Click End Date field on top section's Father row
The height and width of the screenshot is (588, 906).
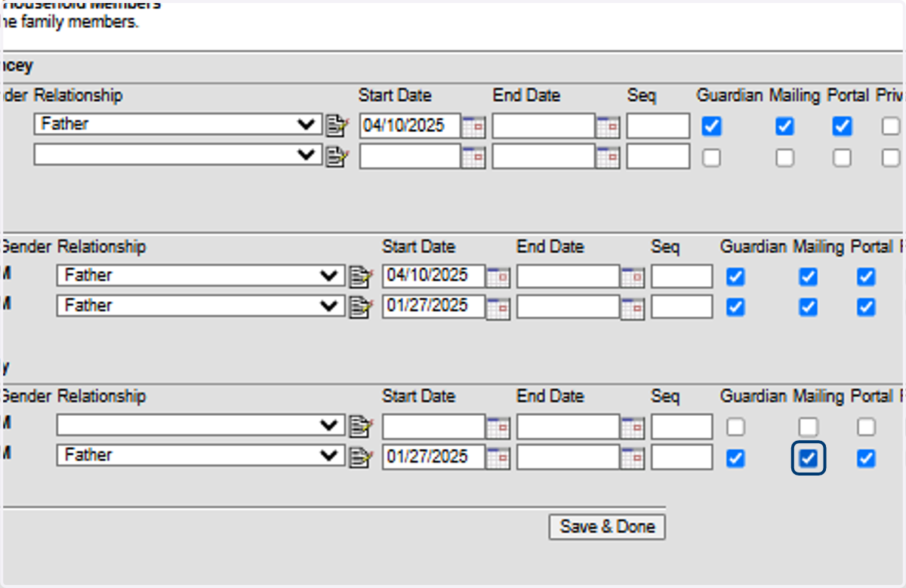tap(544, 125)
